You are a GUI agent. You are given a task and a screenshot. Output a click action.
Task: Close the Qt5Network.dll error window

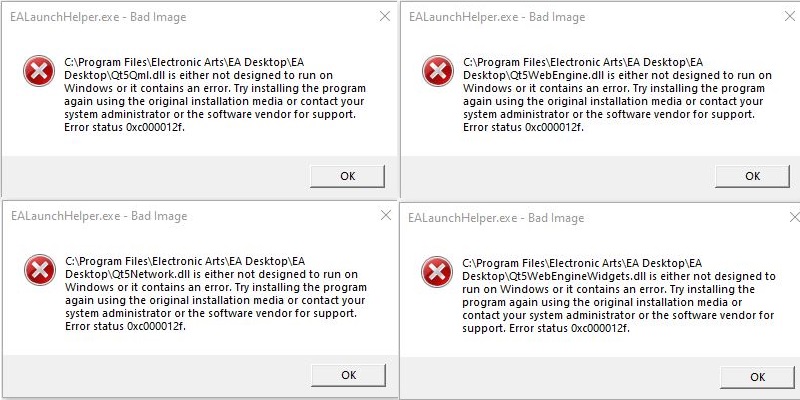385,215
